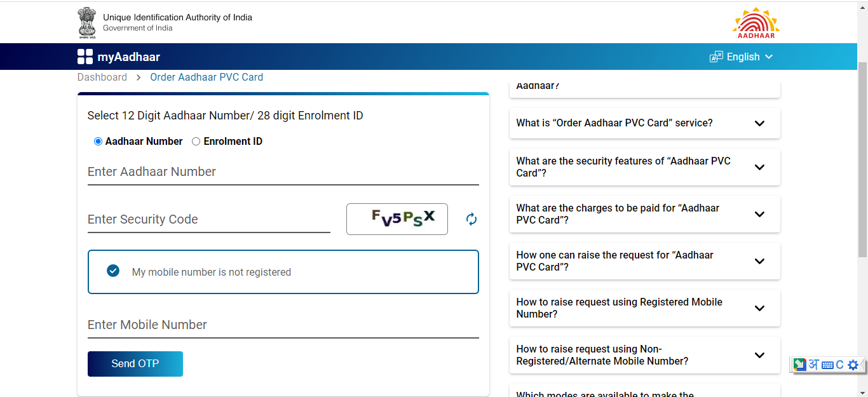Click the Aadhaar sun logo
The width and height of the screenshot is (868, 397).
(x=756, y=22)
